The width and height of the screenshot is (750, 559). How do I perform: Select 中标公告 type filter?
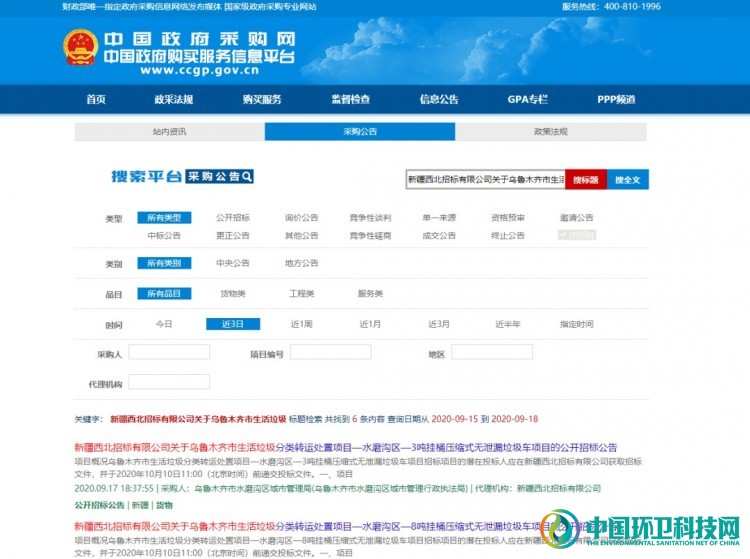(x=164, y=235)
